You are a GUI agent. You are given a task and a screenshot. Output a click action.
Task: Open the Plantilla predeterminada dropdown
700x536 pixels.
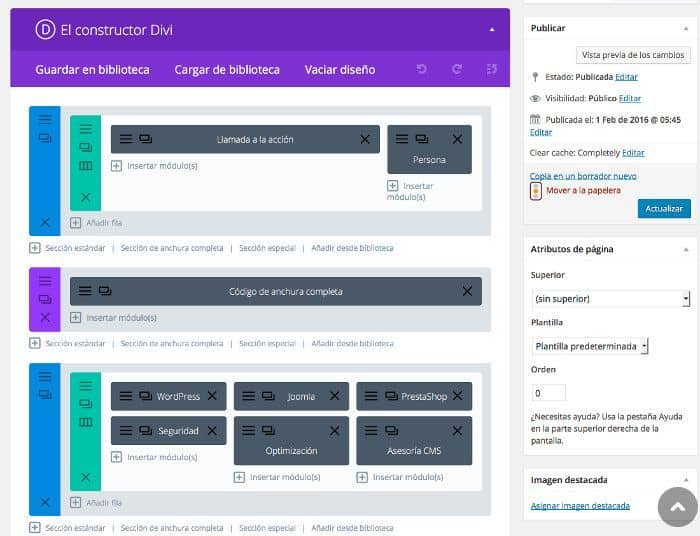(589, 346)
